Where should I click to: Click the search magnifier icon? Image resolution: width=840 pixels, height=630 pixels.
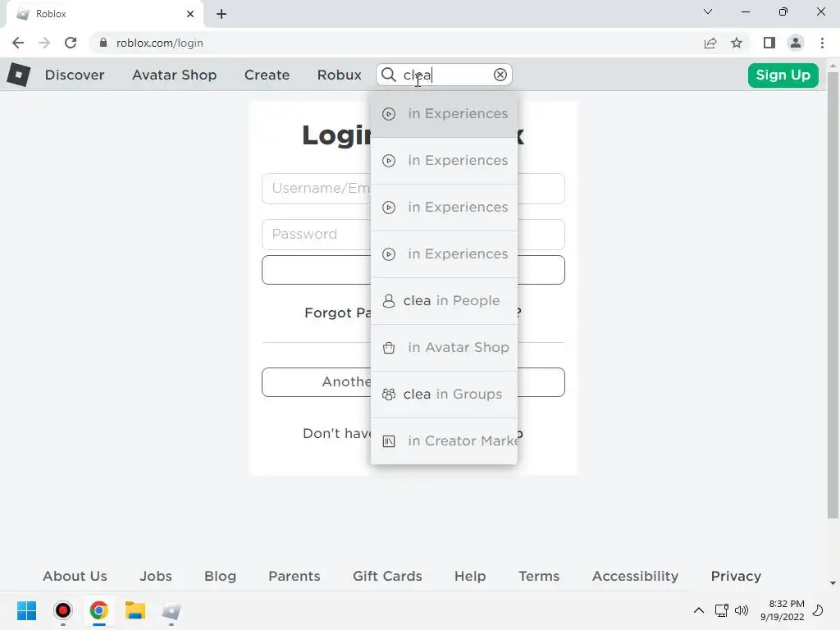point(389,75)
